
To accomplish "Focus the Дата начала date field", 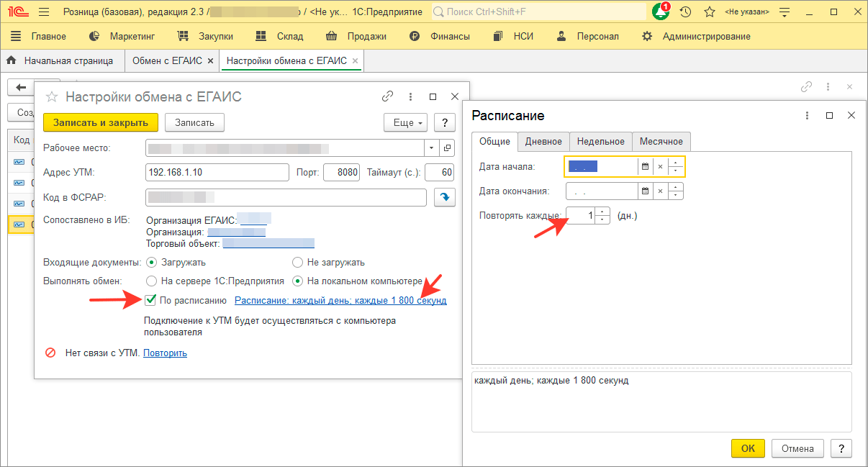I will pos(602,167).
